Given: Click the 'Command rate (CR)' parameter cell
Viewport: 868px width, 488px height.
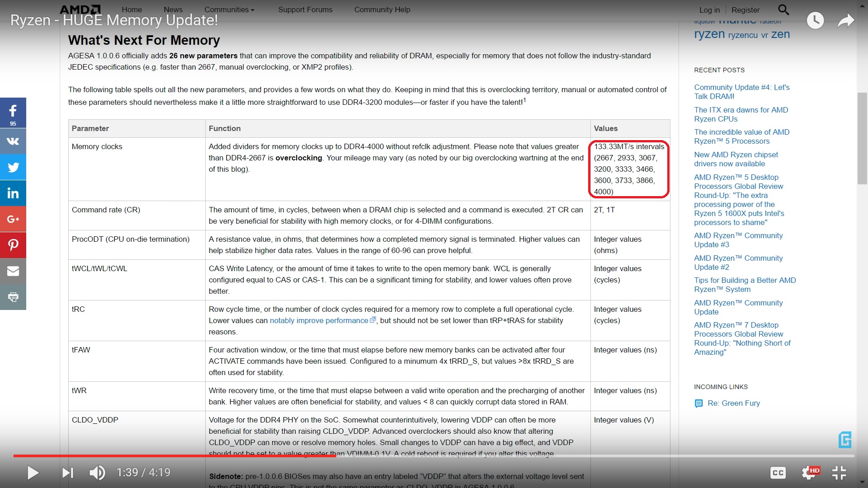Looking at the screenshot, I should [x=137, y=216].
